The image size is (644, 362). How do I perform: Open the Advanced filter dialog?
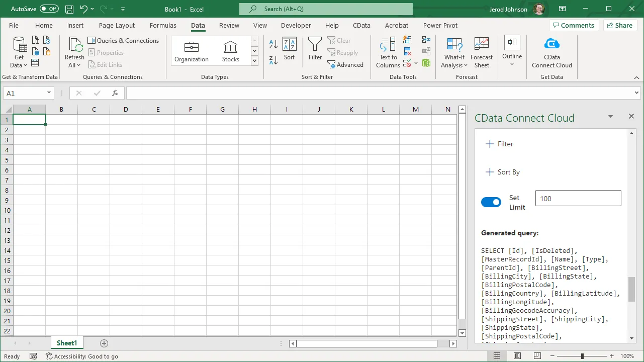pos(346,64)
